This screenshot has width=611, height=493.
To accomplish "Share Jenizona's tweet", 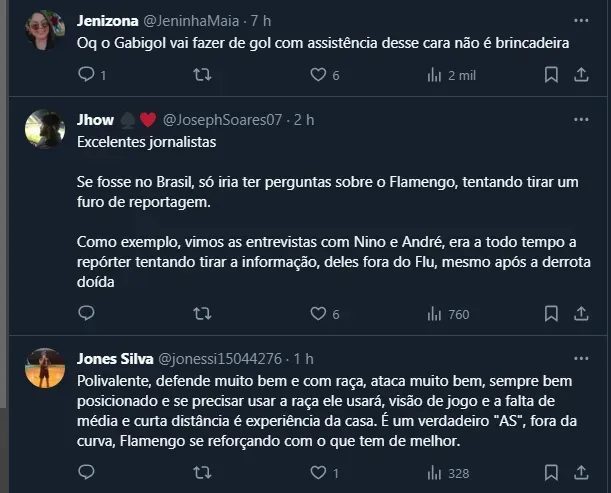I will [581, 74].
